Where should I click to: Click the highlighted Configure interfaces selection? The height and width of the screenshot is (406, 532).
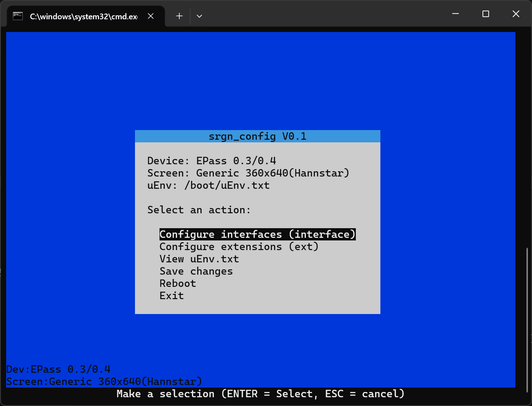point(257,234)
